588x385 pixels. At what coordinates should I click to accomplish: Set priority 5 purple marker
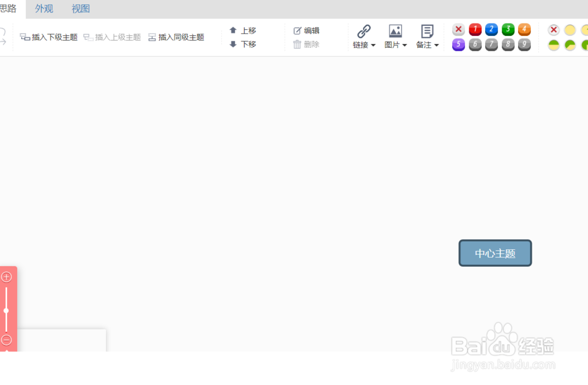[458, 45]
